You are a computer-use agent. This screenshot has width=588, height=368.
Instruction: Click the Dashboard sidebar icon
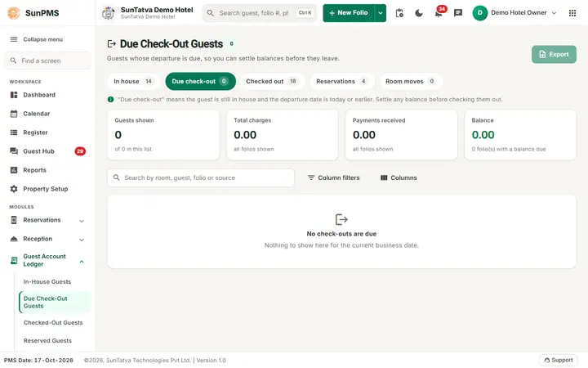point(14,95)
